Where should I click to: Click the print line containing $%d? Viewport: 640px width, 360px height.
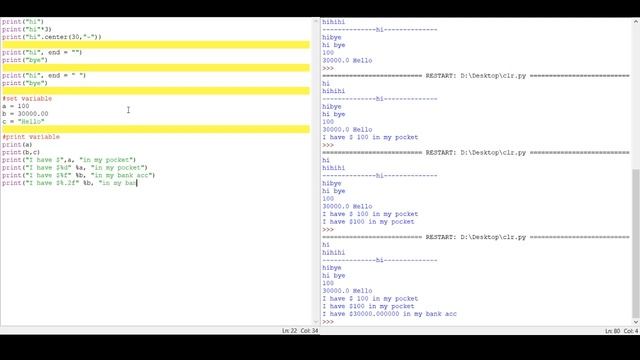click(75, 168)
